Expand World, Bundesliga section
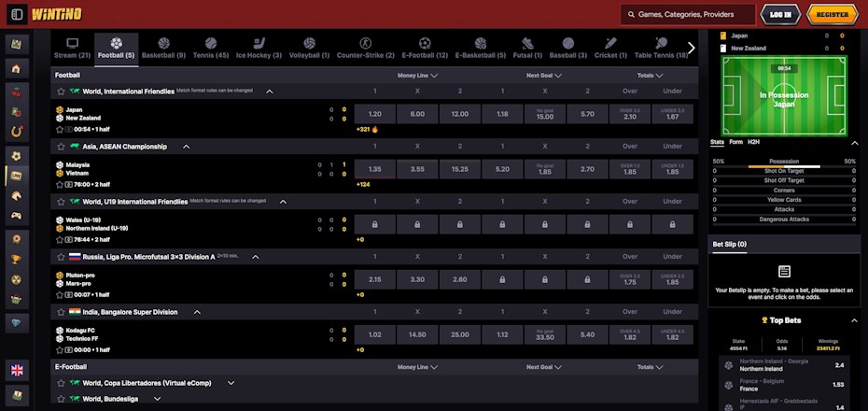This screenshot has width=868, height=411. (x=157, y=399)
